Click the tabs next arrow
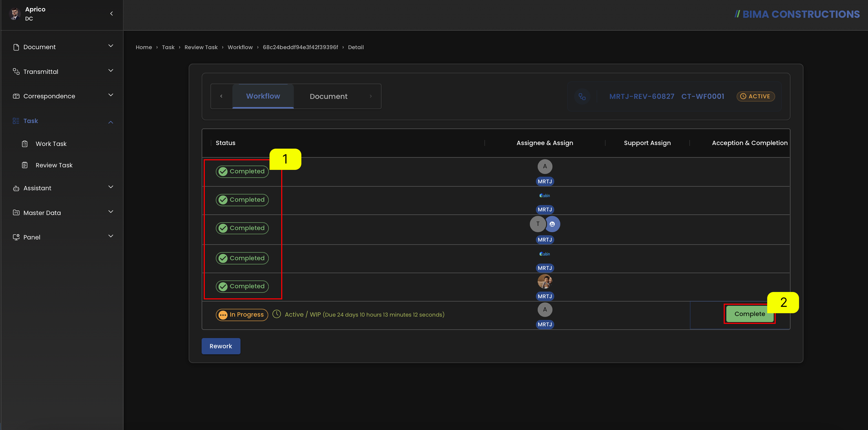Screen dimensions: 868x430 click(x=370, y=96)
